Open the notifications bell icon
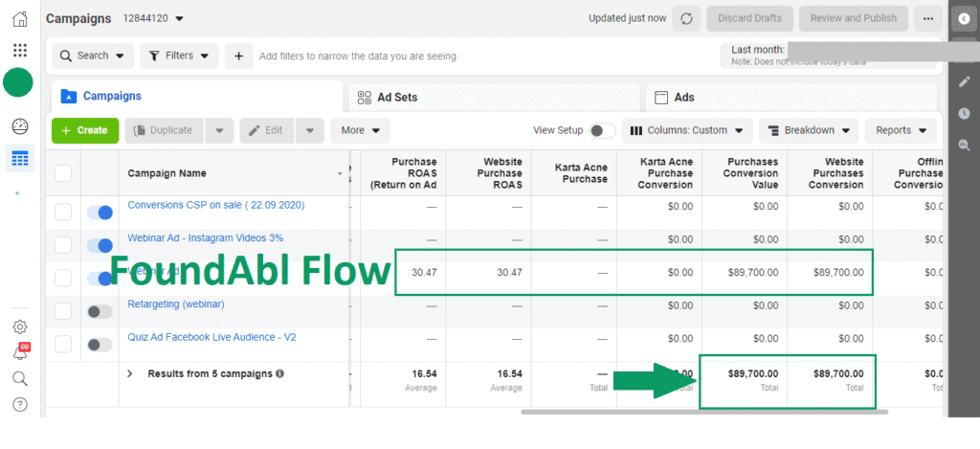This screenshot has width=980, height=449. point(20,353)
